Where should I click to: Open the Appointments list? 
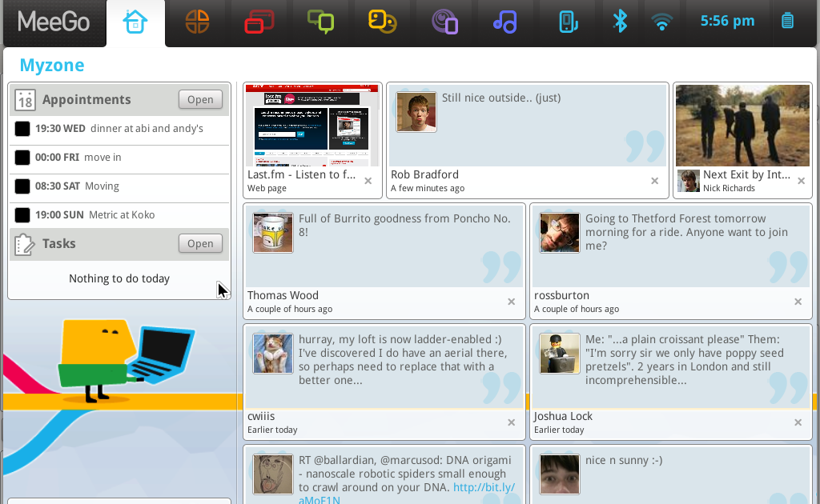point(200,99)
